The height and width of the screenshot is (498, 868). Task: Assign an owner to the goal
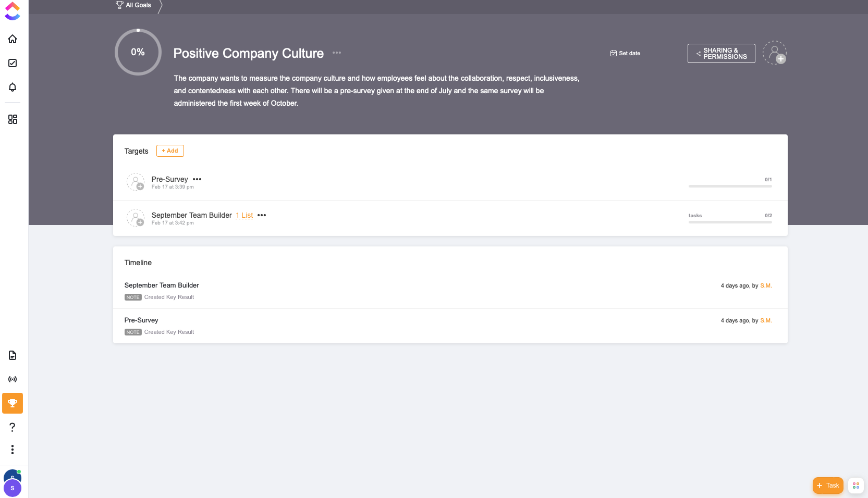pyautogui.click(x=775, y=53)
